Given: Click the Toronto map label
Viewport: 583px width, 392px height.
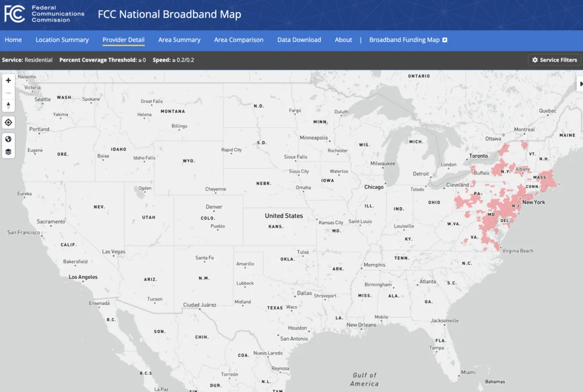Looking at the screenshot, I should pos(478,156).
